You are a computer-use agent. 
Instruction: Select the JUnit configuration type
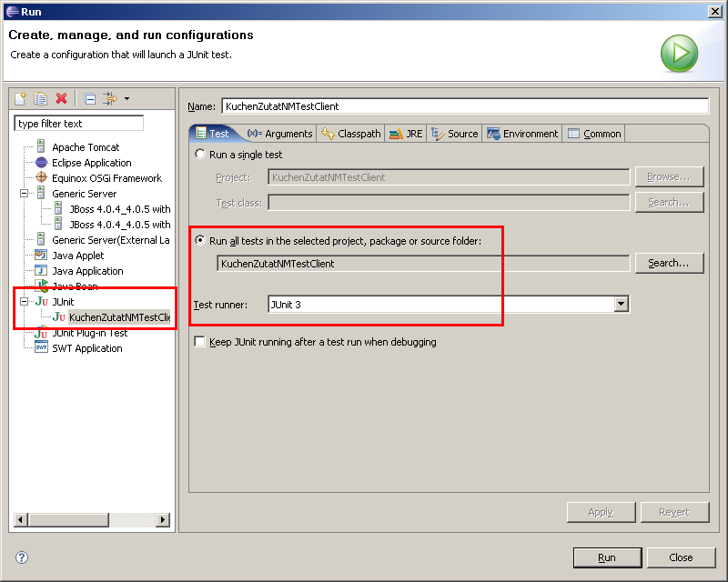63,302
